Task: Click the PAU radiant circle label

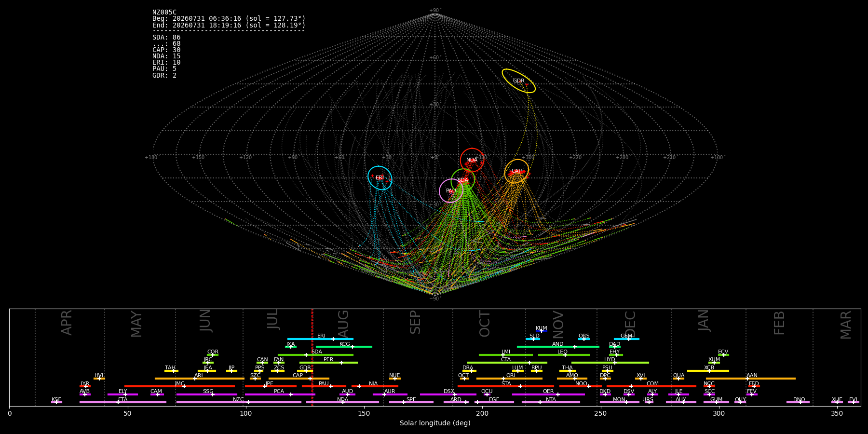Action: (x=451, y=191)
